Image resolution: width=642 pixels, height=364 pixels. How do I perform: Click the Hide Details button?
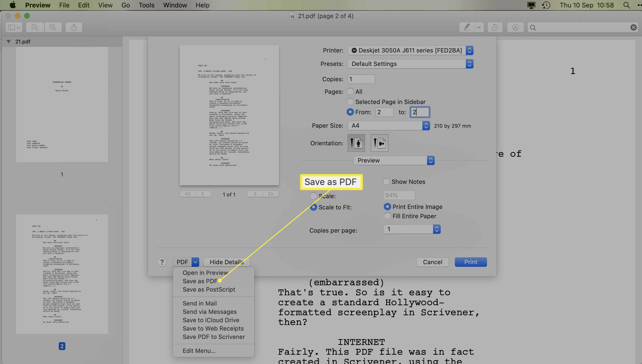click(227, 262)
